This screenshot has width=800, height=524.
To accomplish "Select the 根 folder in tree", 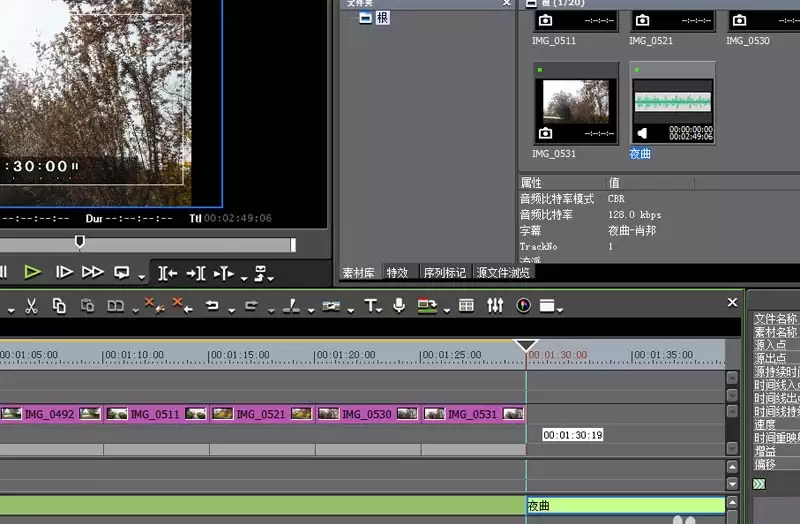I will tap(382, 18).
